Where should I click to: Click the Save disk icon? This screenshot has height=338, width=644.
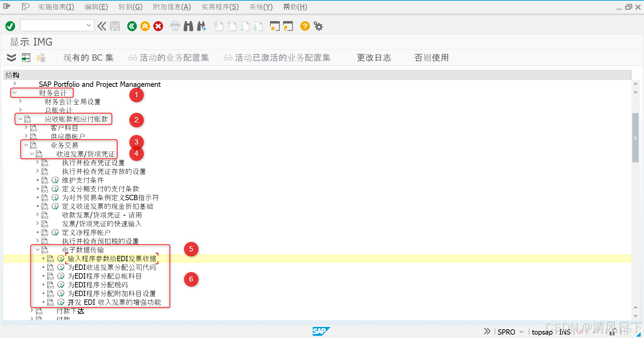(115, 26)
